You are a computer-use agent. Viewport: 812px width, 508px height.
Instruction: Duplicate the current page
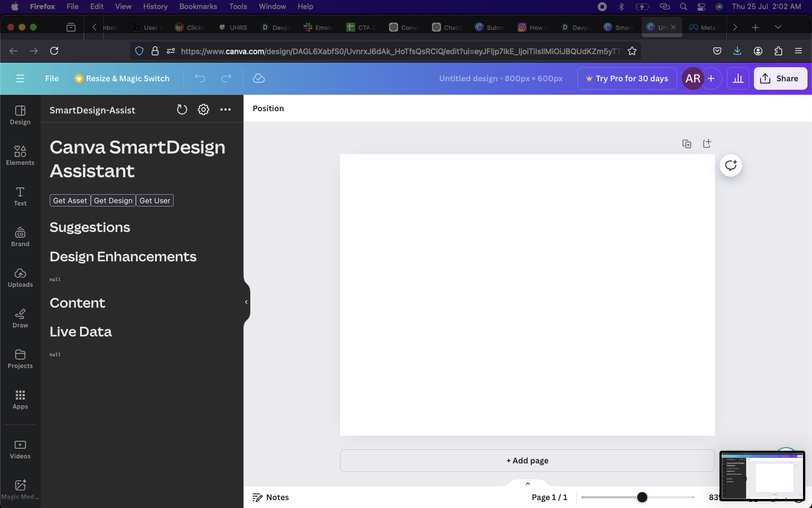coord(687,144)
